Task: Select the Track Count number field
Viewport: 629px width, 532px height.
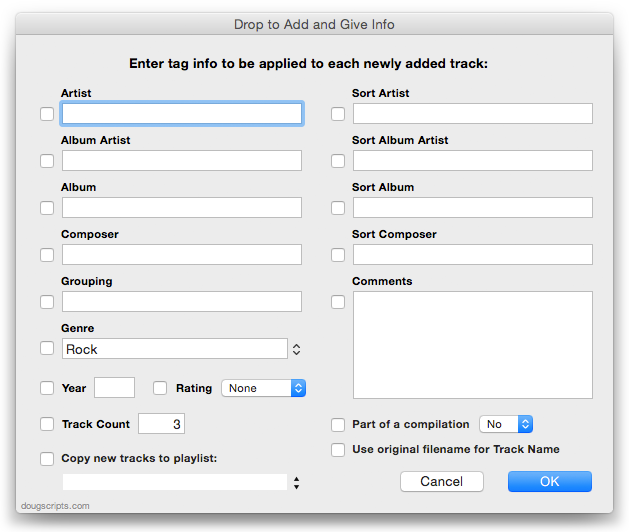Action: [x=161, y=424]
